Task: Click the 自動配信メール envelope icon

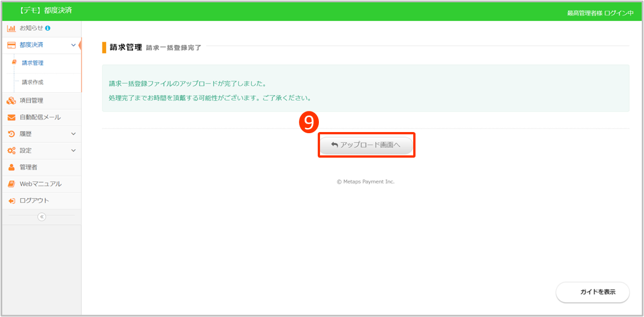Action: click(x=11, y=117)
